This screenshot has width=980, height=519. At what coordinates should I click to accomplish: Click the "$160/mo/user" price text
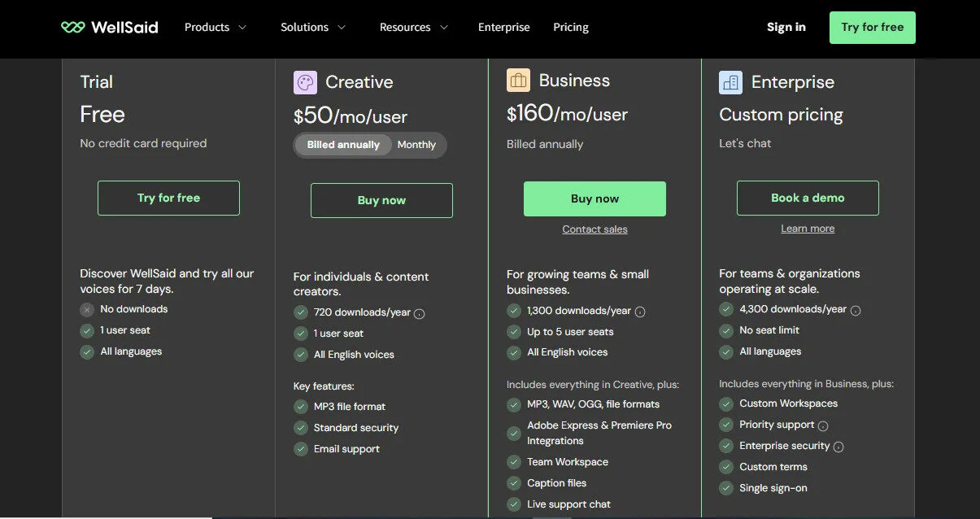click(x=567, y=114)
